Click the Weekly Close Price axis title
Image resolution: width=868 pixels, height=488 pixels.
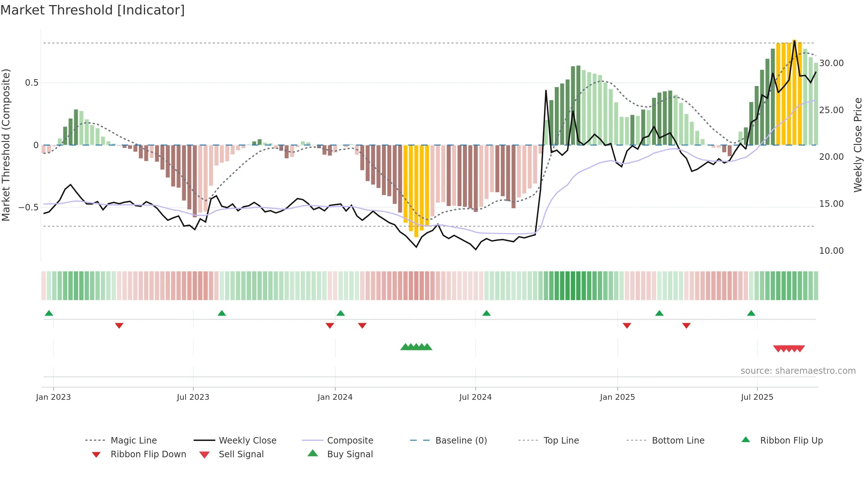point(858,145)
